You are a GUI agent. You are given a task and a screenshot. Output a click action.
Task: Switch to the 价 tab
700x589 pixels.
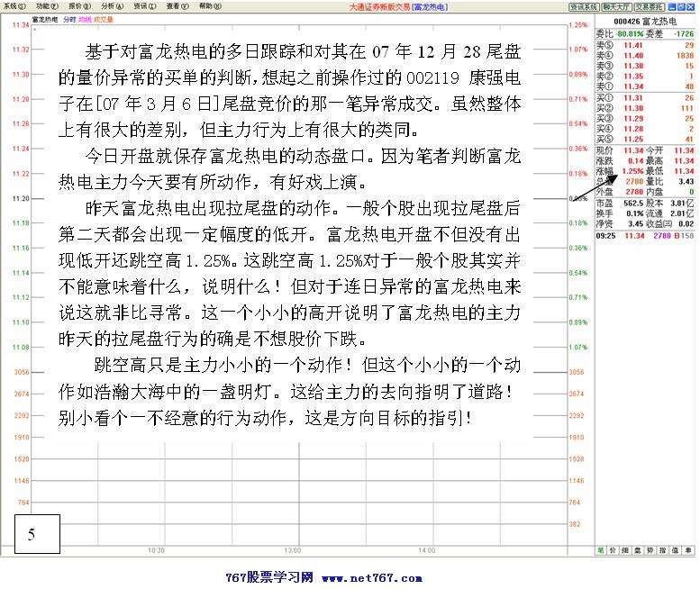[614, 548]
